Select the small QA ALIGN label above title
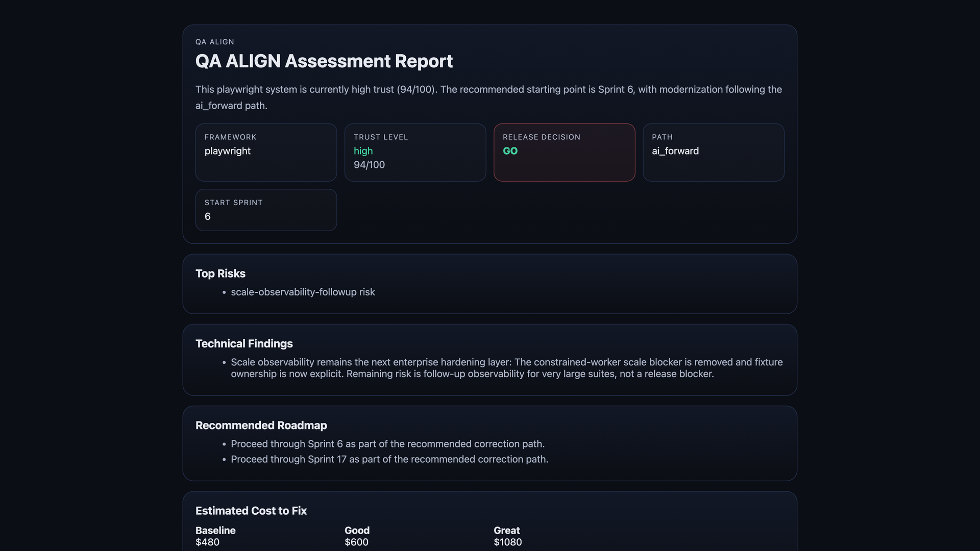The image size is (980, 551). tap(215, 42)
